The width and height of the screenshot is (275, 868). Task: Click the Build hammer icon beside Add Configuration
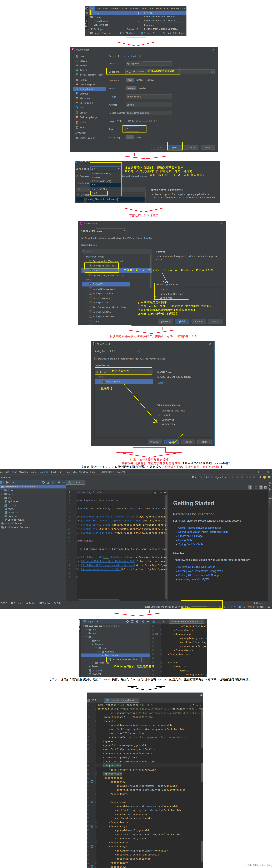[201, 477]
